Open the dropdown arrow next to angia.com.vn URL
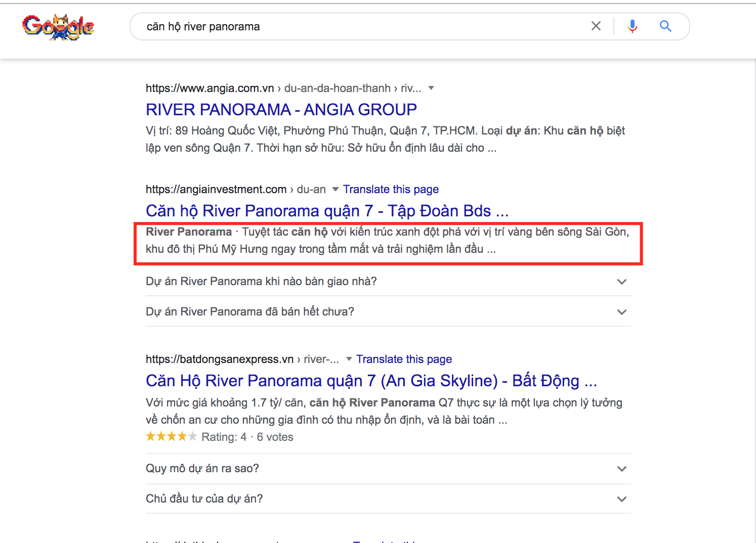 point(431,88)
